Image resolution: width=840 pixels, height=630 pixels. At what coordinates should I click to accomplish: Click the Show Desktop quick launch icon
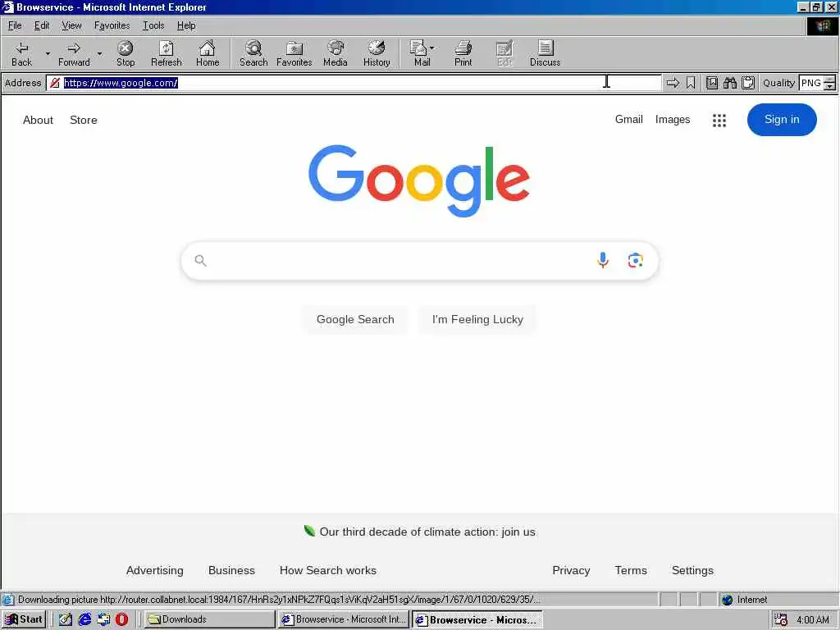66,619
